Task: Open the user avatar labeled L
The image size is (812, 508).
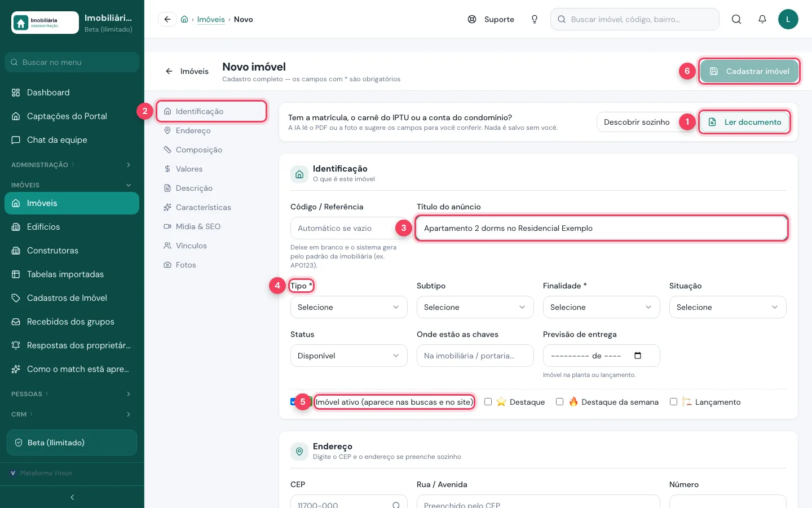Action: (788, 19)
